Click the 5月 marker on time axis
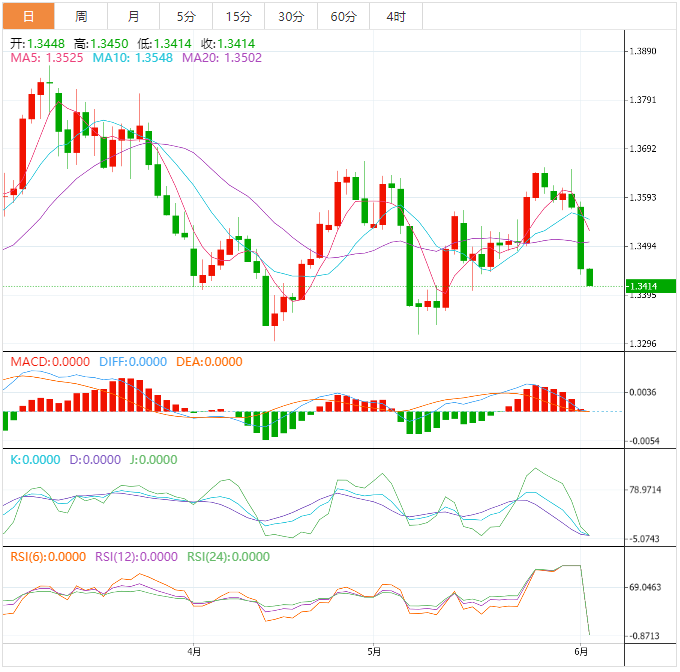 (x=374, y=652)
